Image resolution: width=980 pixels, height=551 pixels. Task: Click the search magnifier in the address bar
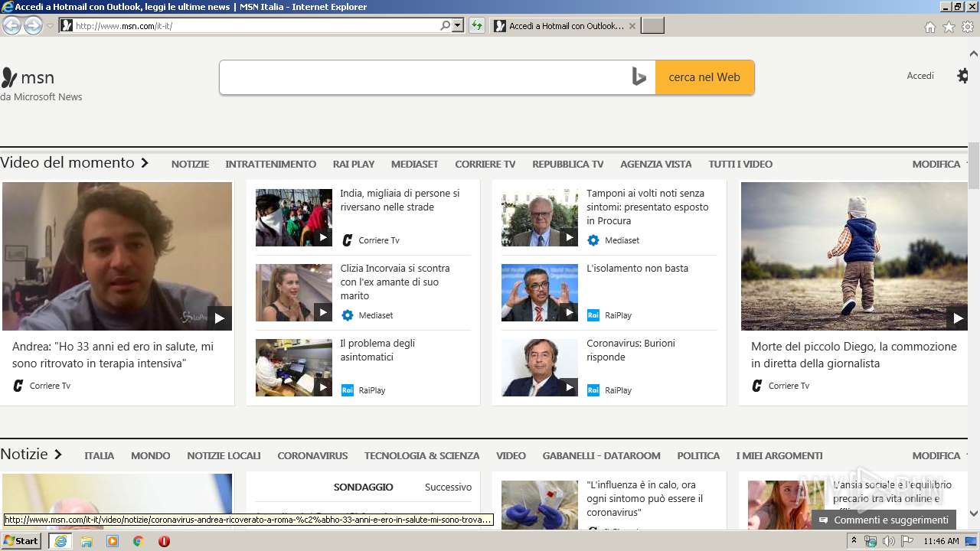coord(445,25)
